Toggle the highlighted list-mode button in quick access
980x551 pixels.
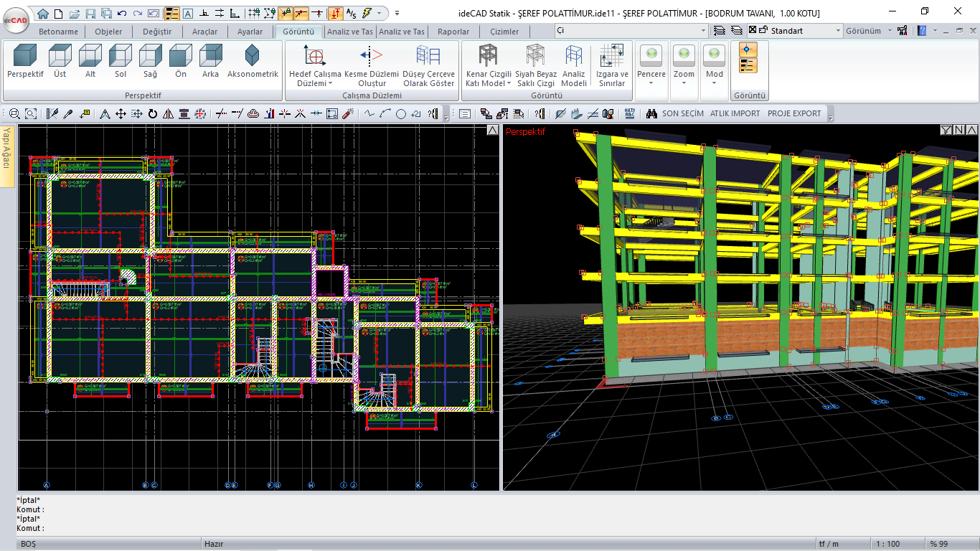pos(172,13)
